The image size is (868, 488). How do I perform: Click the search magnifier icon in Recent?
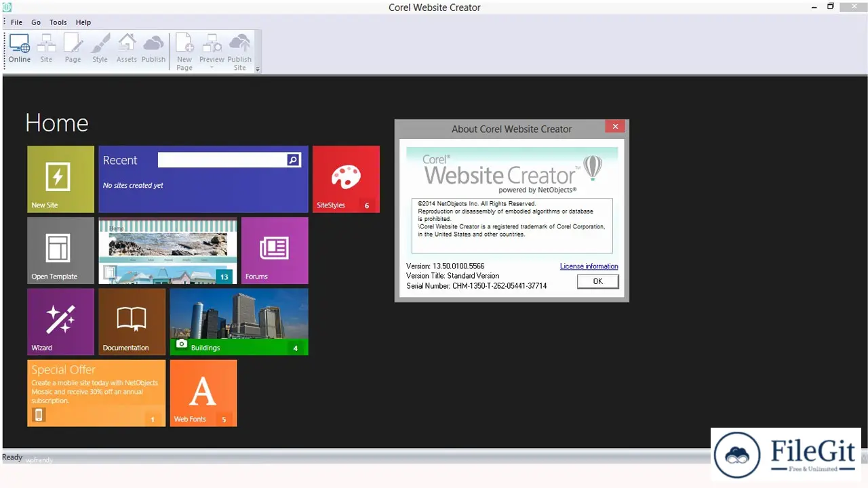[x=293, y=160]
